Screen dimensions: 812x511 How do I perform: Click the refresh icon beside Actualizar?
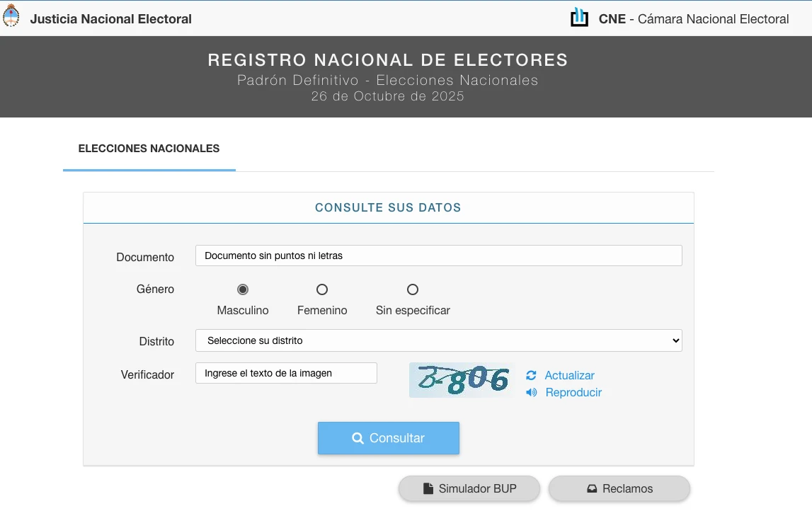[x=531, y=375]
